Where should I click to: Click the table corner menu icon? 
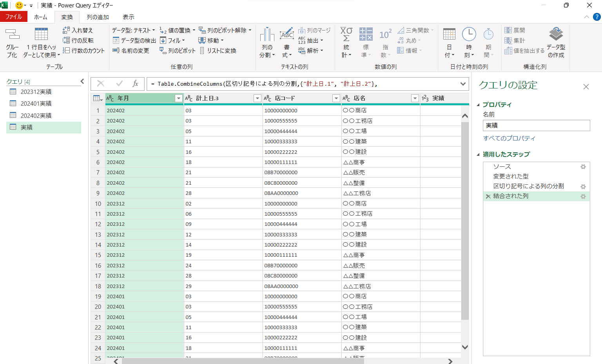[98, 98]
